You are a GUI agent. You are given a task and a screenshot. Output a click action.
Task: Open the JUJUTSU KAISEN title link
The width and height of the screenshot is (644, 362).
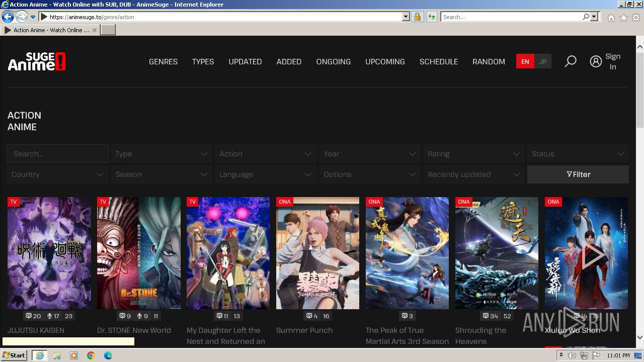[x=36, y=330]
